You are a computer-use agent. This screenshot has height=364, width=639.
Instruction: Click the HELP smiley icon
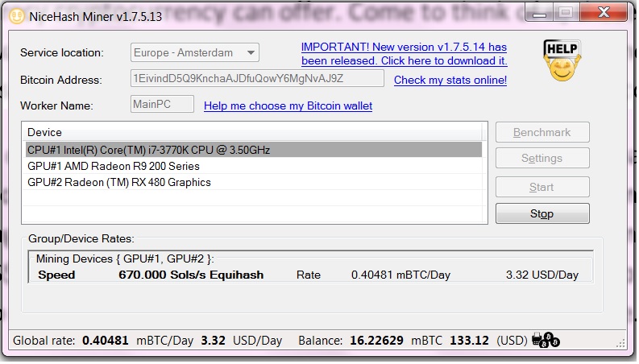tap(562, 60)
